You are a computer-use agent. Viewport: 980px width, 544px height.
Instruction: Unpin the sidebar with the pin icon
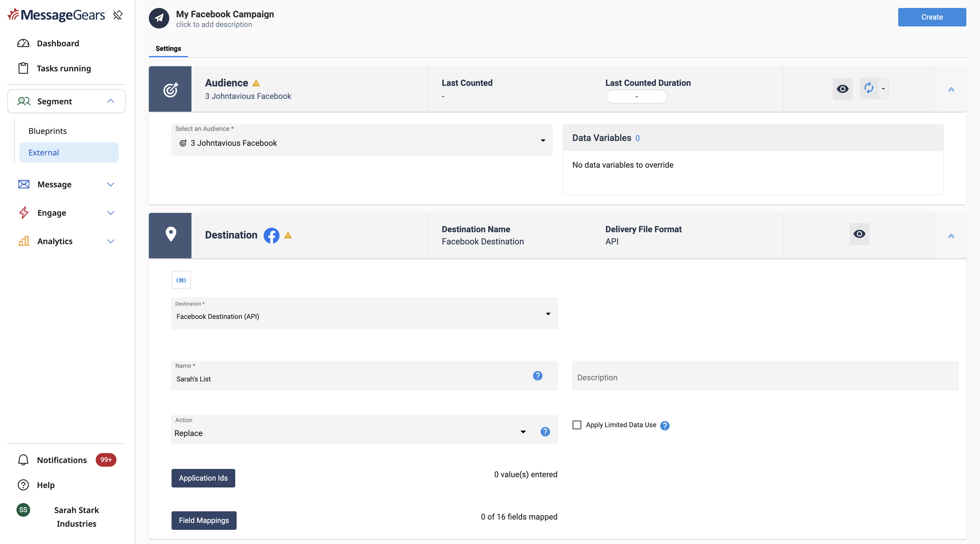click(118, 15)
